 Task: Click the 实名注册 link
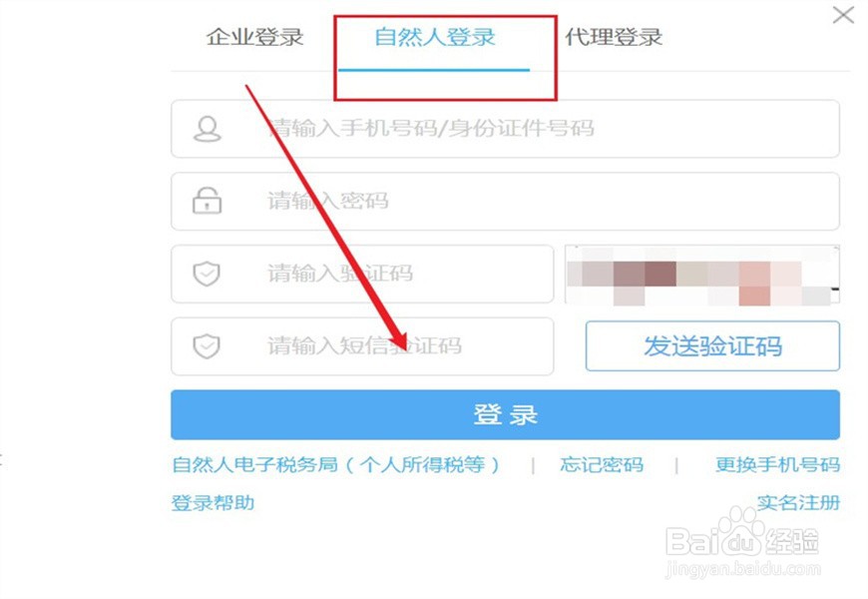pos(798,503)
